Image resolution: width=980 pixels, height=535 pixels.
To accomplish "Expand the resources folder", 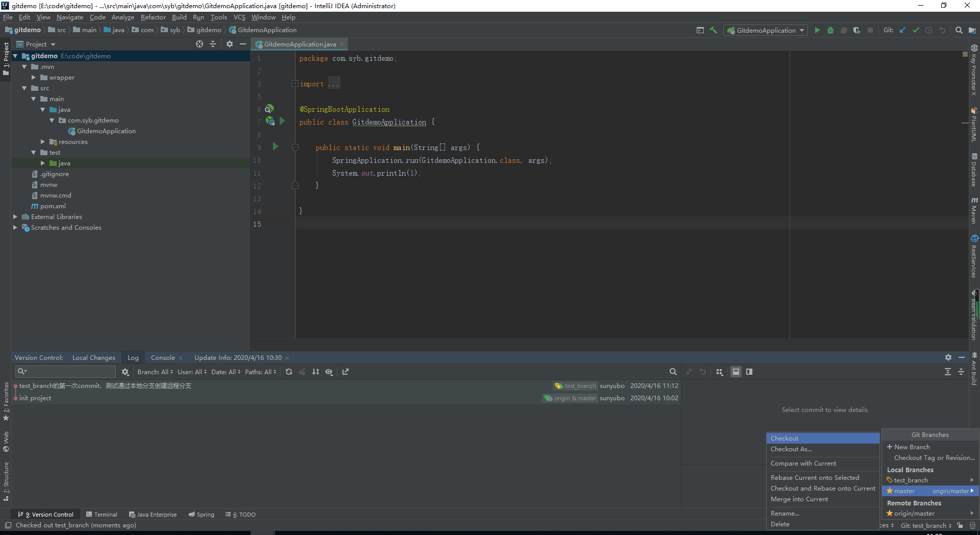I will (42, 142).
